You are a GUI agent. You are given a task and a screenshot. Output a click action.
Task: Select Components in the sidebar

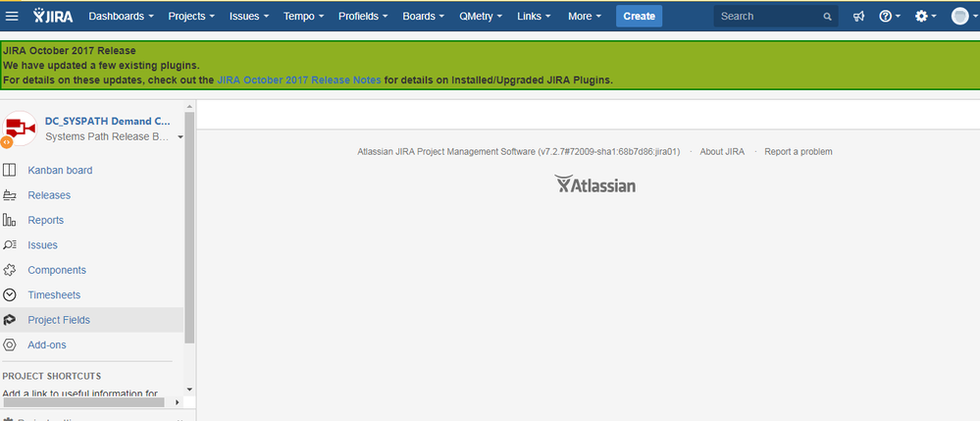coord(57,270)
